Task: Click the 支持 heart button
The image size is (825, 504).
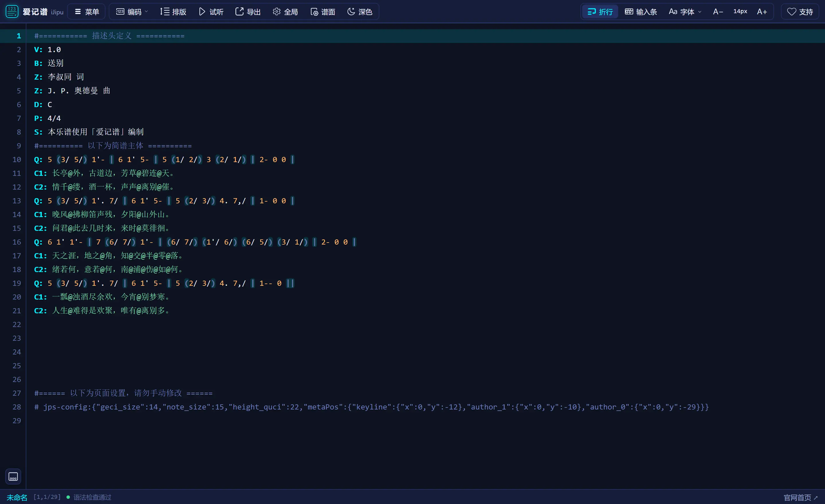Action: point(800,12)
